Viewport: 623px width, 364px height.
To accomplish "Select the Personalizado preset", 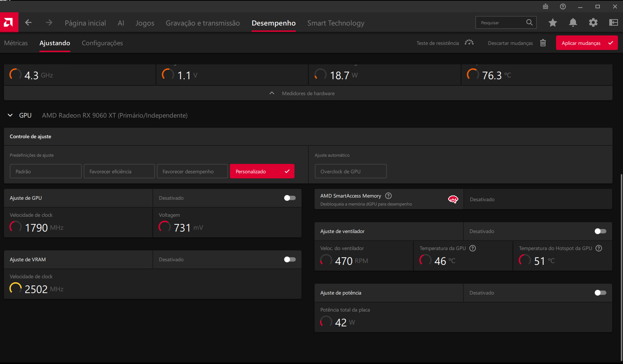I will (262, 171).
